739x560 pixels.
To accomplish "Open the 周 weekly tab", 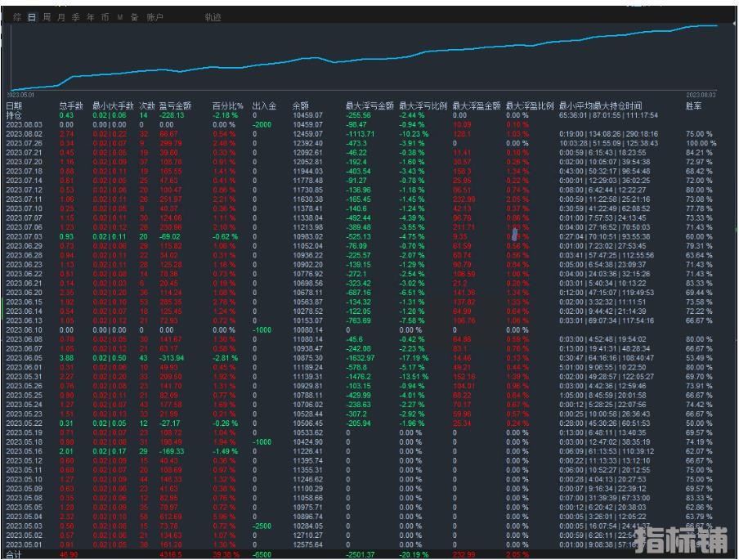I will [x=47, y=17].
